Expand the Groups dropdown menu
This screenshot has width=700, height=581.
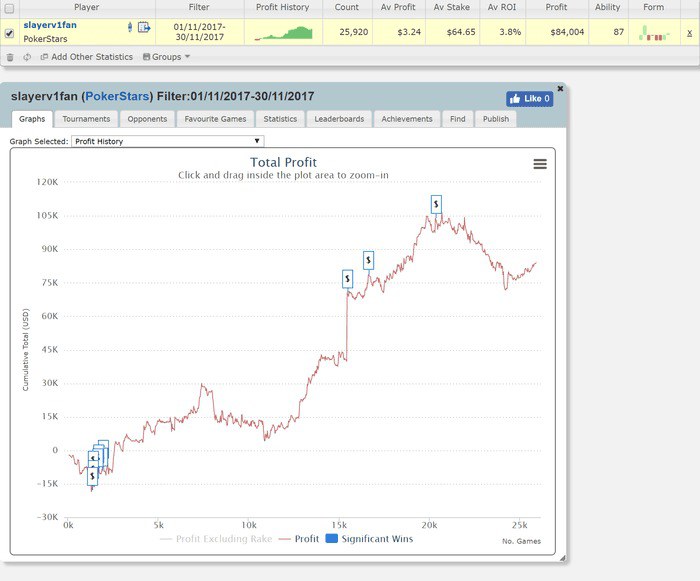point(166,57)
